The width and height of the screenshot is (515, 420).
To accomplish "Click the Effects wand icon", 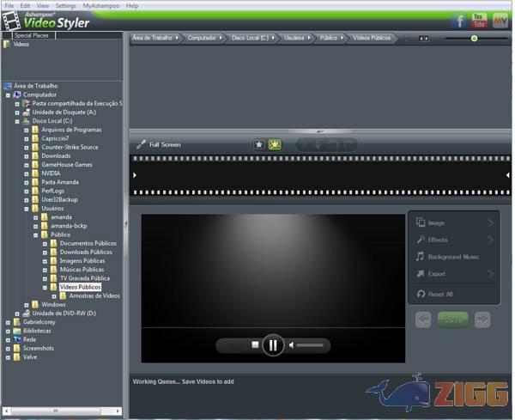I will coord(421,240).
